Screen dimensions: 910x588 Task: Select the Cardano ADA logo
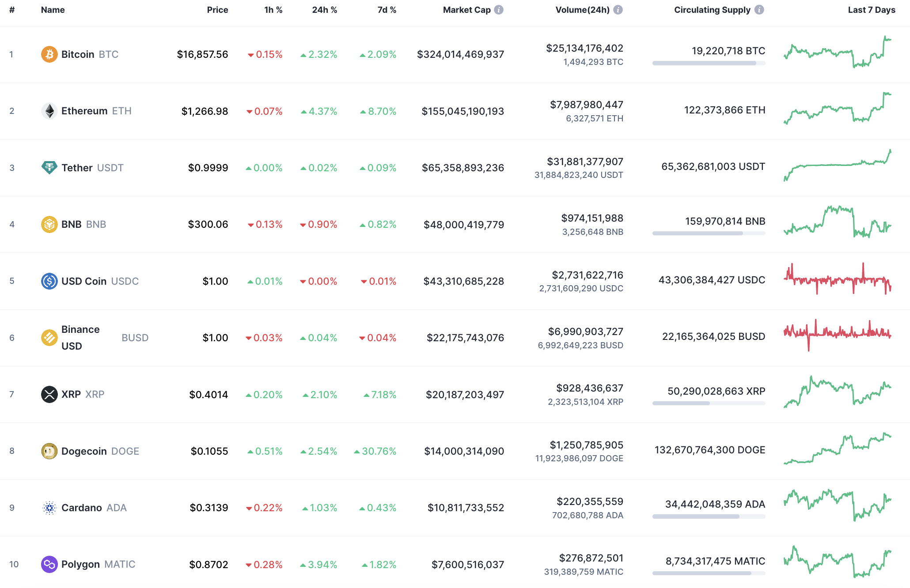[x=49, y=507]
